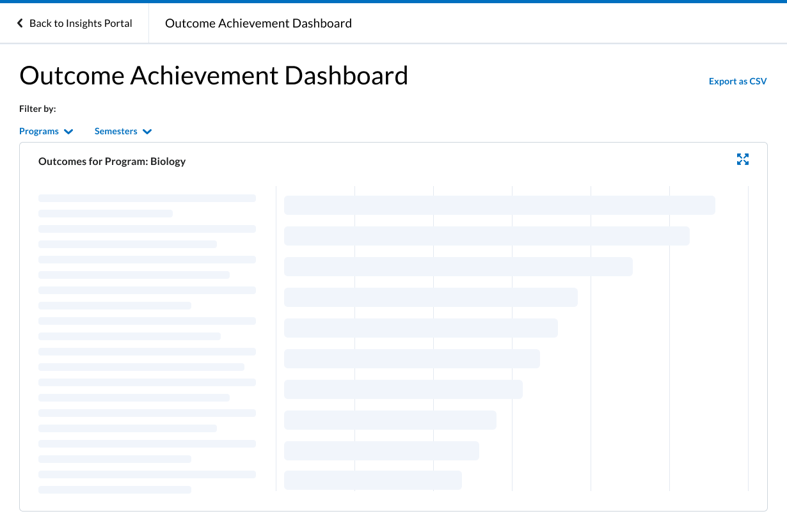Export the dashboard as CSV
This screenshot has width=787, height=532.
[x=737, y=81]
